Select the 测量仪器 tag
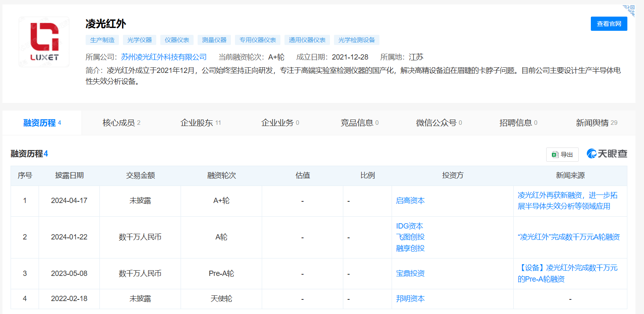This screenshot has height=314, width=644. 214,40
